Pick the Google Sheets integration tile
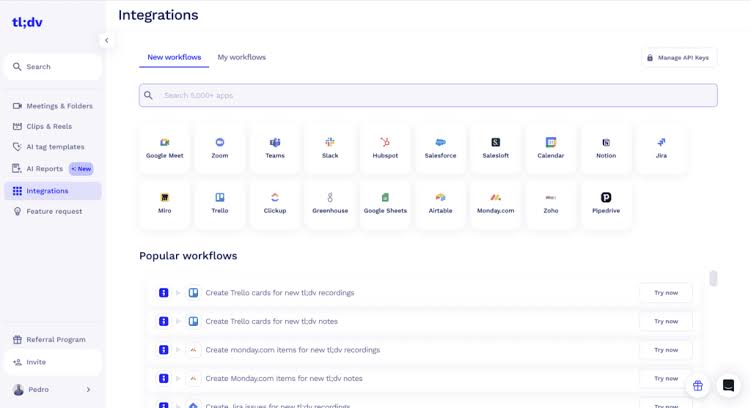Image resolution: width=751 pixels, height=408 pixels. [385, 204]
